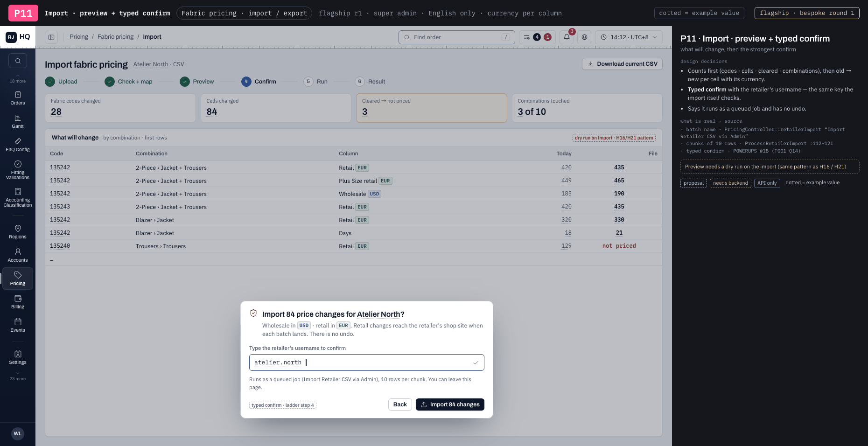This screenshot has width=868, height=446.
Task: Click the Back button in dialog
Action: tap(400, 404)
